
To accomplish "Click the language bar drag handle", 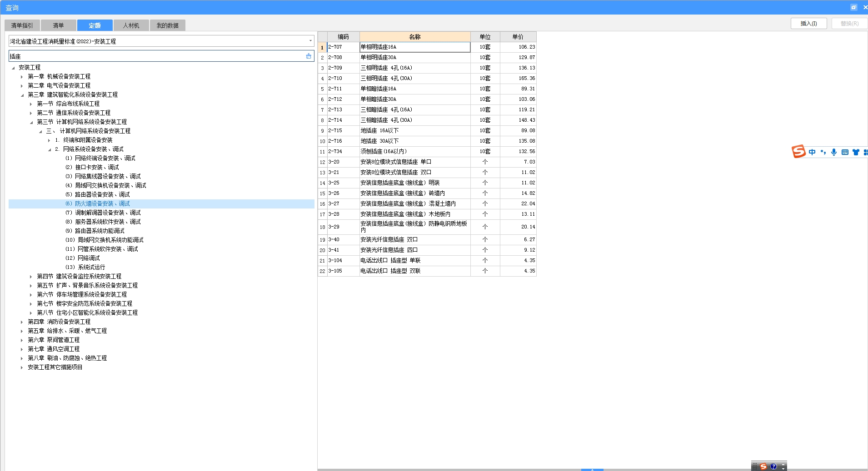I will point(755,466).
